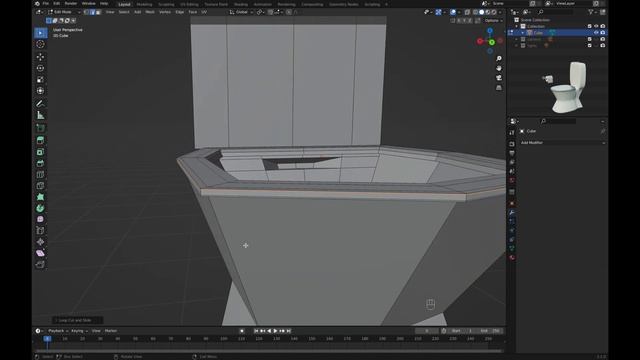Pick the Rotate tool
Image resolution: width=640 pixels, height=360 pixels.
(40, 68)
